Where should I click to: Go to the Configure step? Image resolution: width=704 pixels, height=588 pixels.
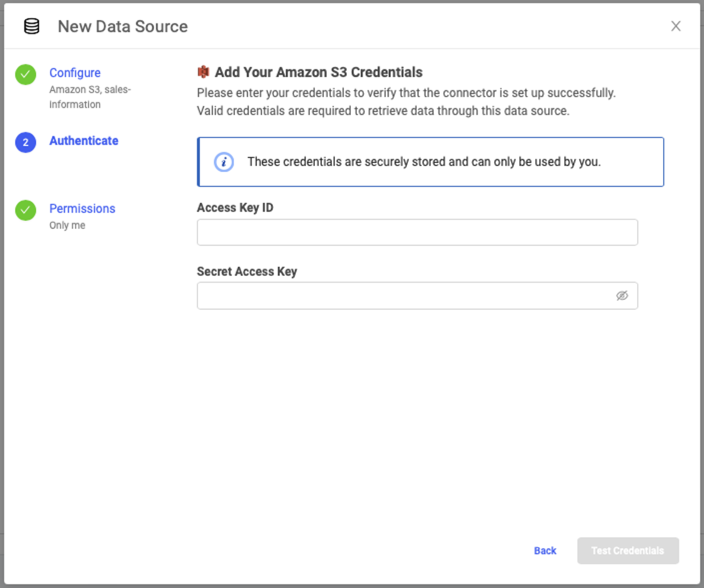tap(75, 73)
